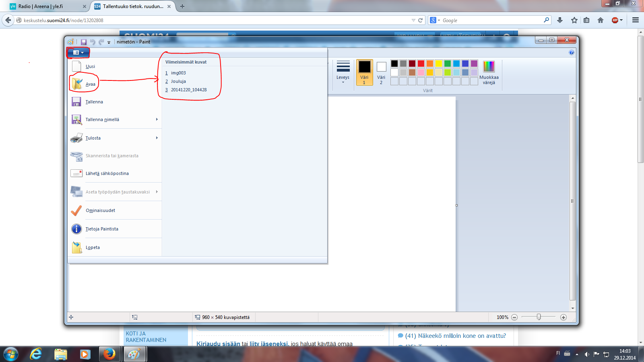
Task: Select Väri 1 color box
Action: pyautogui.click(x=364, y=72)
